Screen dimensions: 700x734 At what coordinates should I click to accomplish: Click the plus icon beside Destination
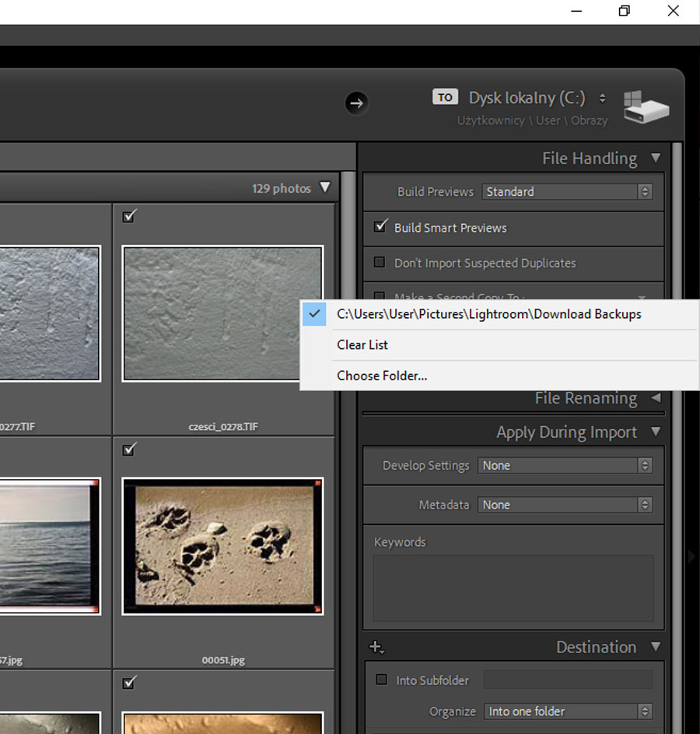tap(377, 647)
